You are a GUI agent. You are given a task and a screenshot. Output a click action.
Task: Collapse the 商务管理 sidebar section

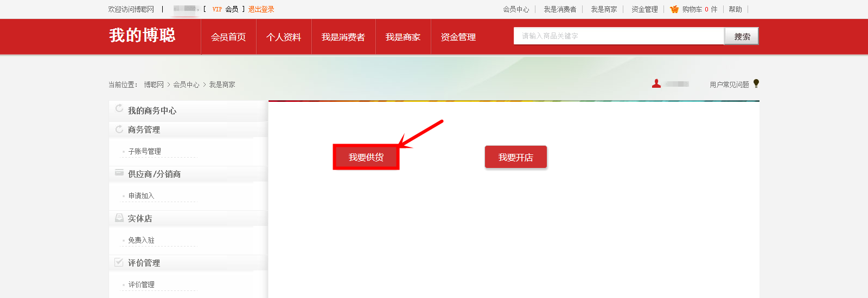[188, 129]
